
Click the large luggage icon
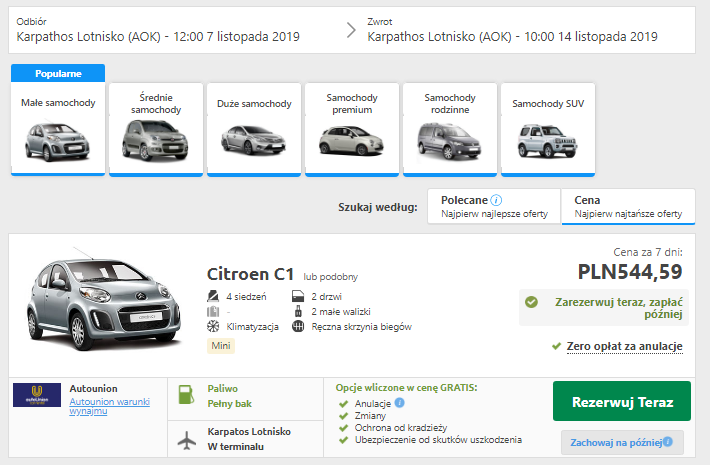tap(213, 312)
